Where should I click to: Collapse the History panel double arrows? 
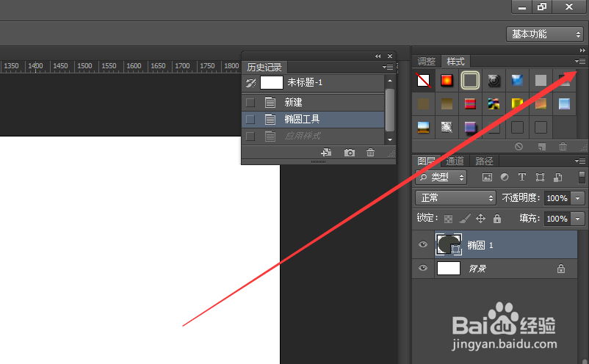pos(378,57)
